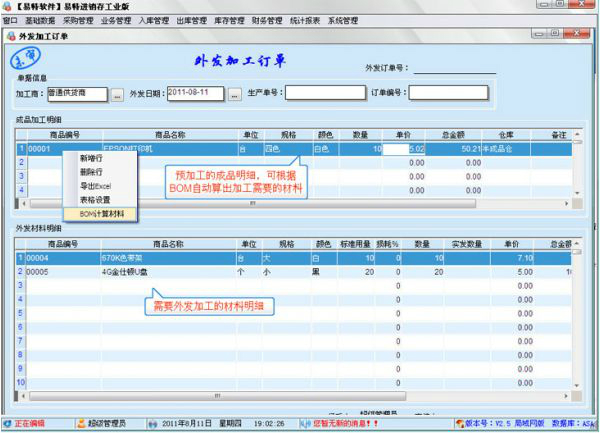Click the 实发数量 column header
The height and width of the screenshot is (433, 600).
pyautogui.click(x=466, y=244)
